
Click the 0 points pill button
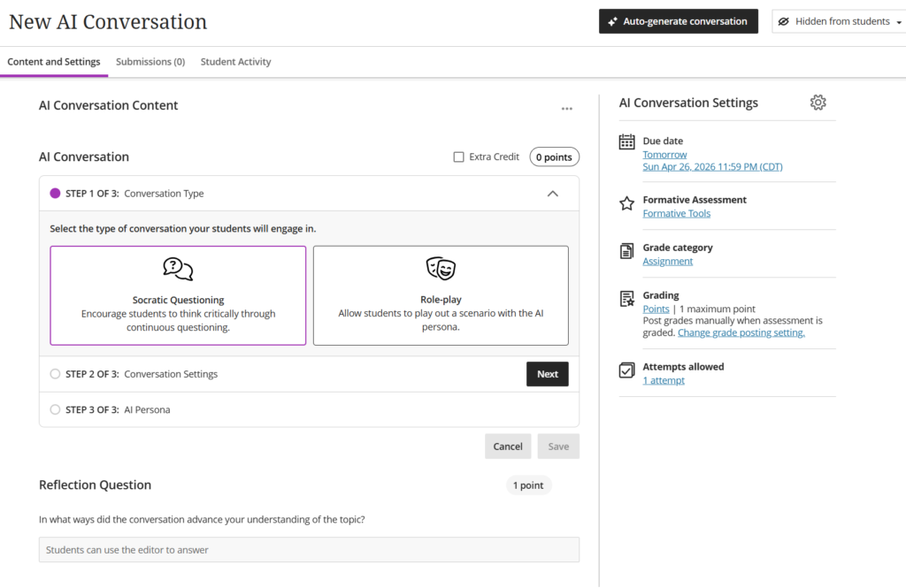click(554, 157)
